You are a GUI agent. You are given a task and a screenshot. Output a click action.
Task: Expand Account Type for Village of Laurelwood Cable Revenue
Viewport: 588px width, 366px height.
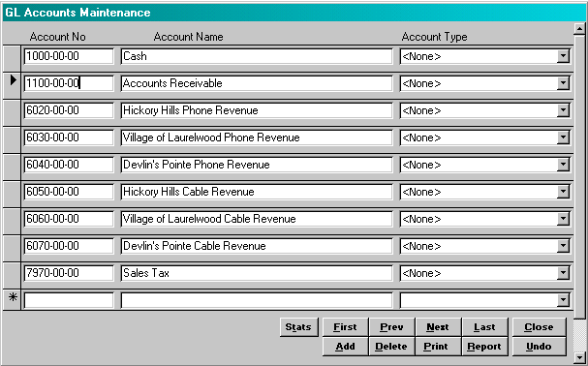[x=563, y=219]
